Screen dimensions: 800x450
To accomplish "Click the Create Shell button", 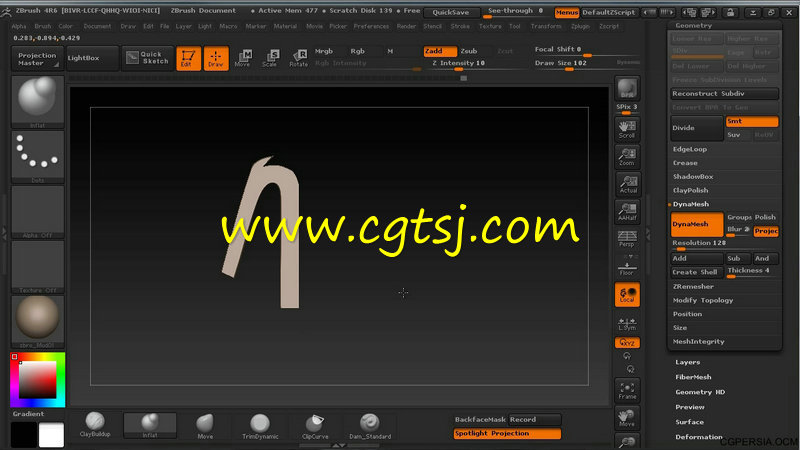I will click(x=697, y=272).
